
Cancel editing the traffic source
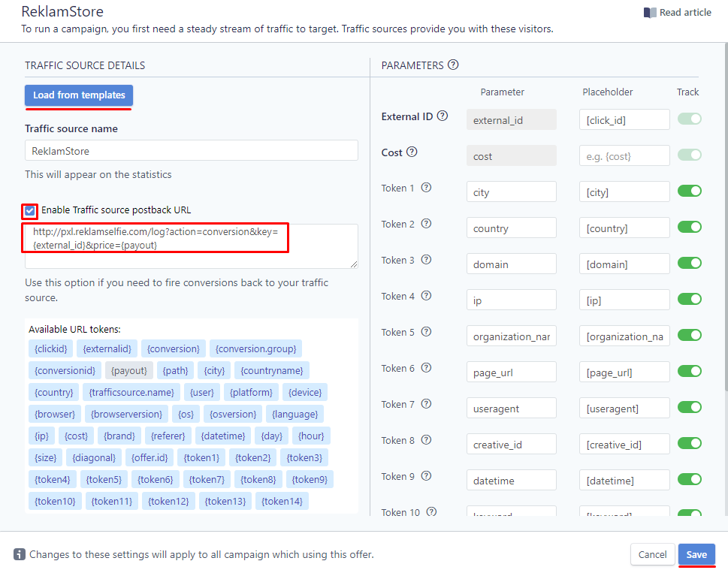(652, 554)
